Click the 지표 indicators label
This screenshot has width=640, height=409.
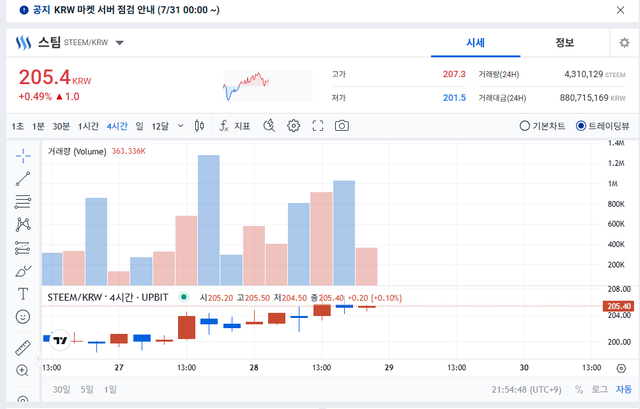tap(242, 126)
